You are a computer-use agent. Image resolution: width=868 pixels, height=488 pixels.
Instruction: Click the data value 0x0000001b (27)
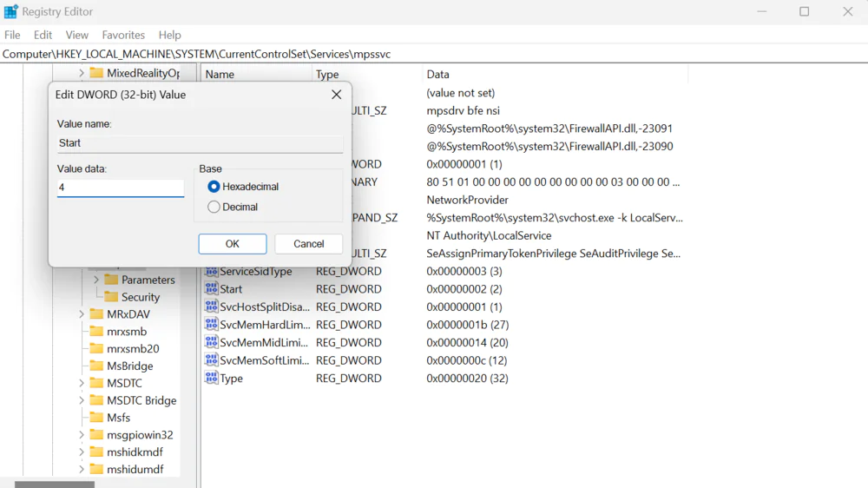tap(467, 325)
